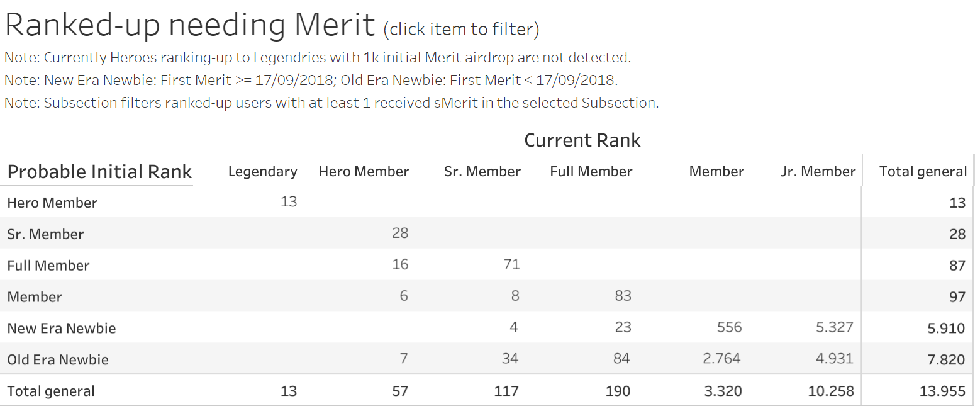Select the Hero Member column header
Screen dimensions: 980x411
tap(364, 171)
